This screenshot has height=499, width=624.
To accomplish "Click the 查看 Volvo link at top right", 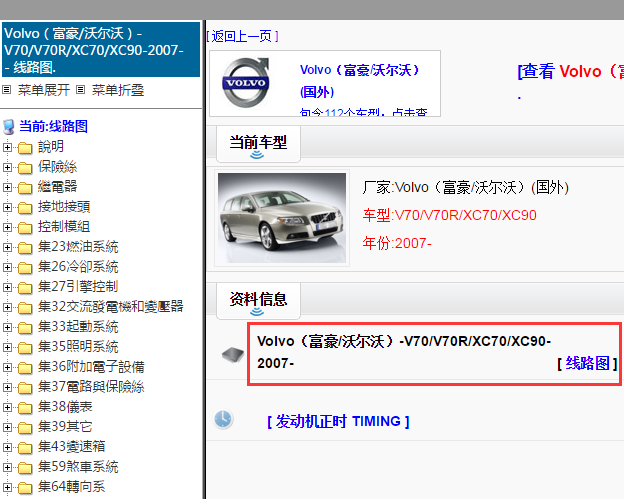I will coord(570,71).
